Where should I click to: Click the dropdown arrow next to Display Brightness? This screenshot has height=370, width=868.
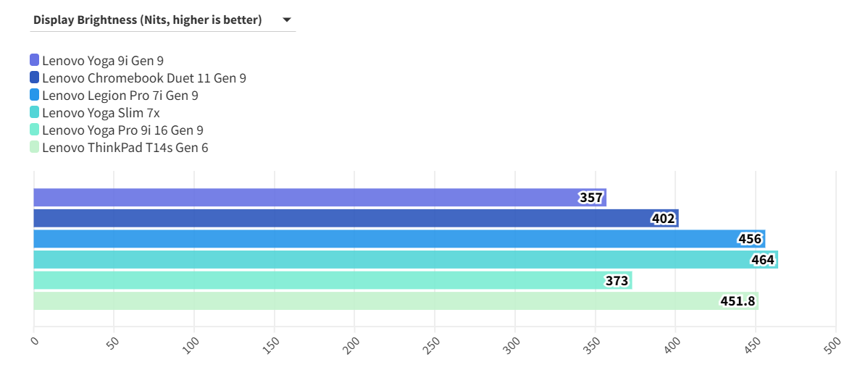[287, 20]
